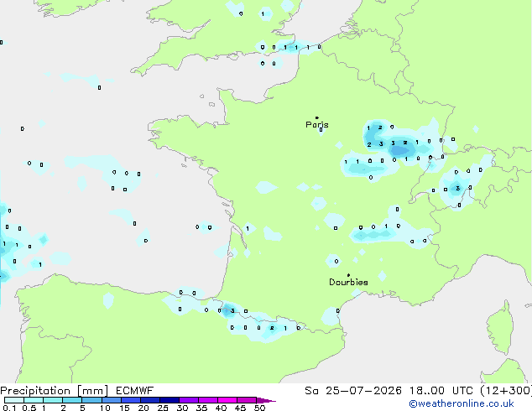Click the Precipitation [mm] title text
The height and width of the screenshot is (411, 532).
click(x=55, y=391)
